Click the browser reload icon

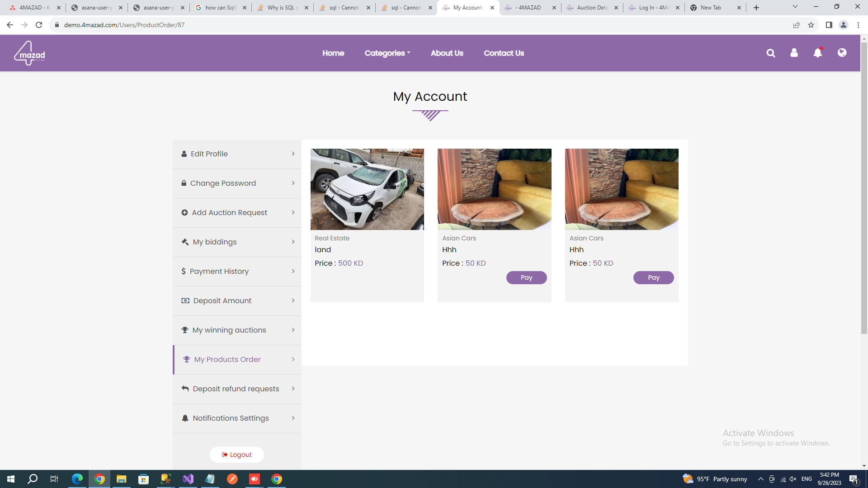click(x=39, y=25)
